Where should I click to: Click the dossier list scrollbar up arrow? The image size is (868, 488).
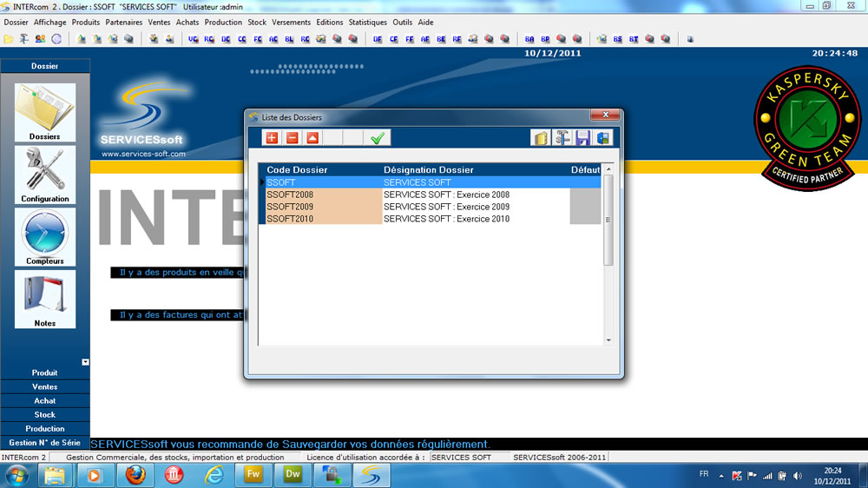(608, 169)
